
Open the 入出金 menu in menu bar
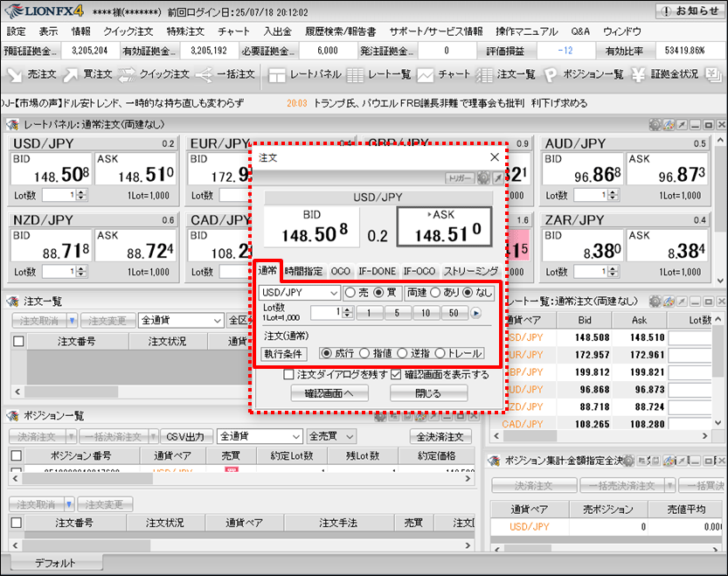click(x=277, y=31)
